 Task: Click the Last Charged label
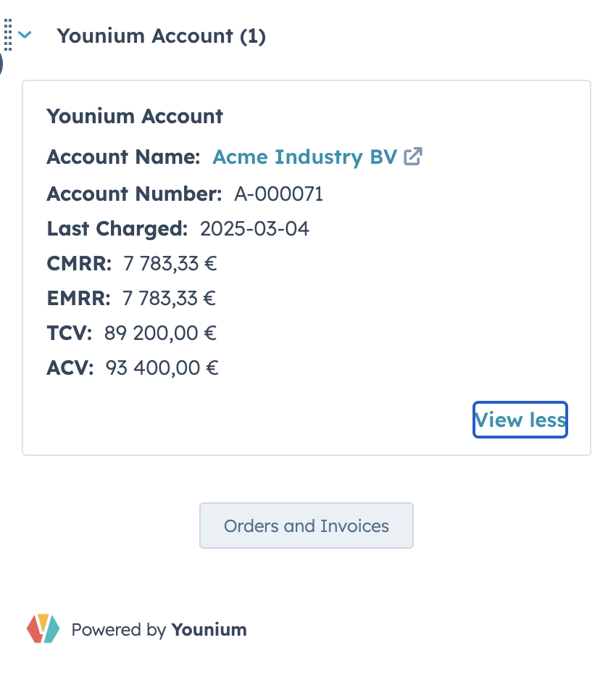pyautogui.click(x=117, y=229)
